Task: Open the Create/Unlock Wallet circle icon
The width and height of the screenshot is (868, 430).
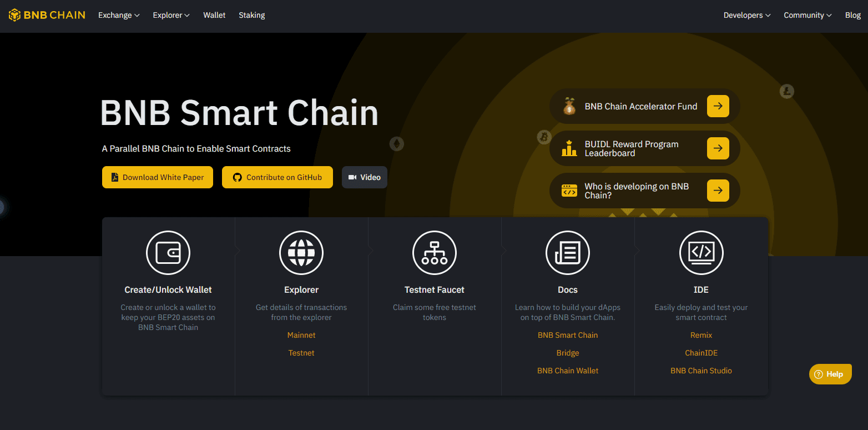Action: [x=168, y=253]
